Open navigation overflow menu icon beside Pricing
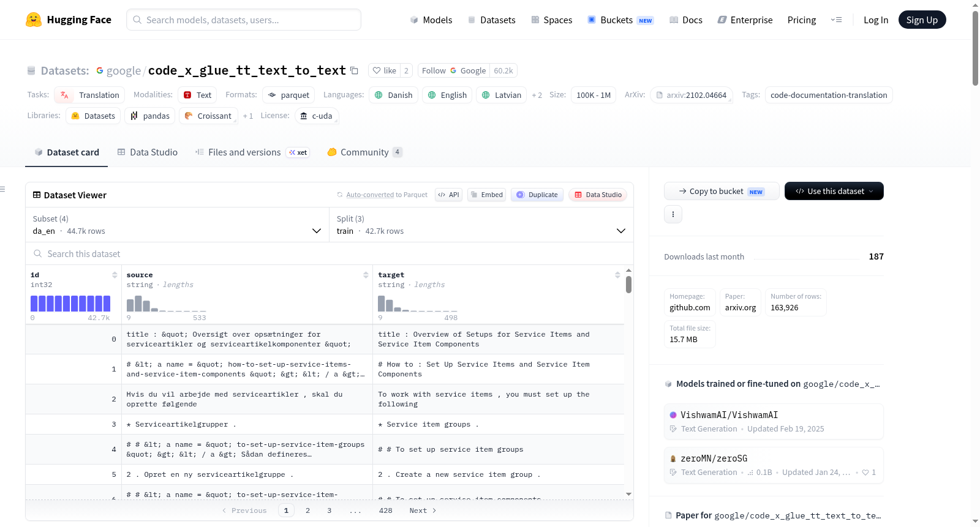The height and width of the screenshot is (527, 980). click(836, 20)
